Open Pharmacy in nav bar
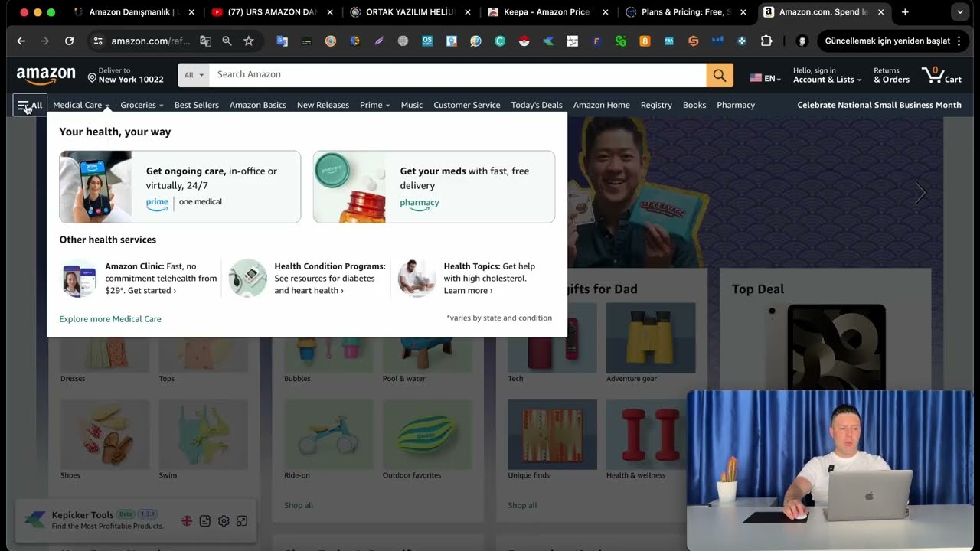The image size is (980, 551). pos(736,105)
